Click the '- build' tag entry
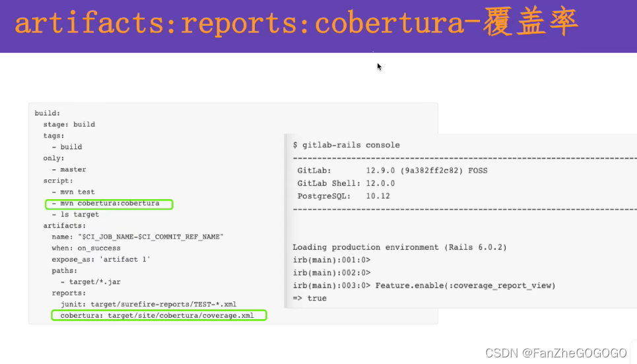The height and width of the screenshot is (364, 637). [67, 147]
